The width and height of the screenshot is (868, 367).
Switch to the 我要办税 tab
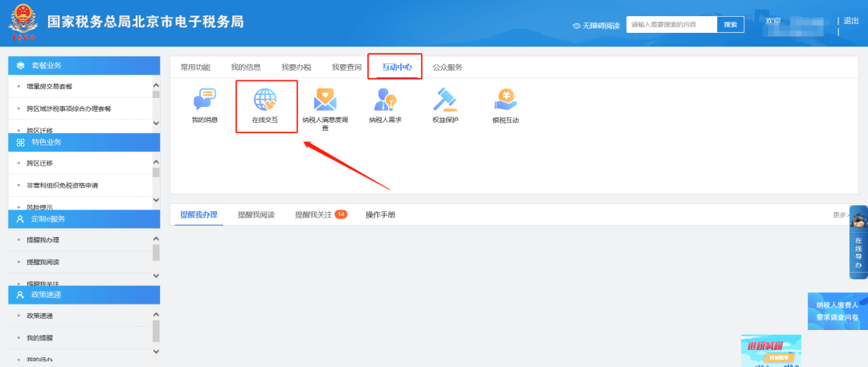[x=296, y=67]
